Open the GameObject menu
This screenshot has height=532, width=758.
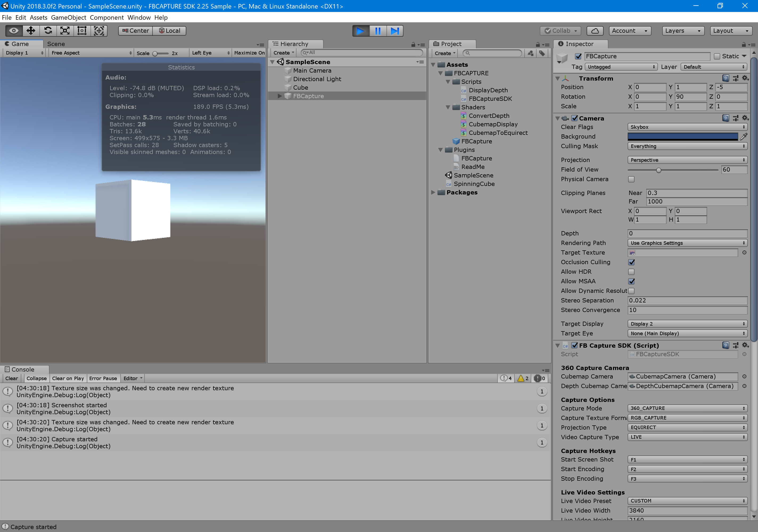pos(68,18)
